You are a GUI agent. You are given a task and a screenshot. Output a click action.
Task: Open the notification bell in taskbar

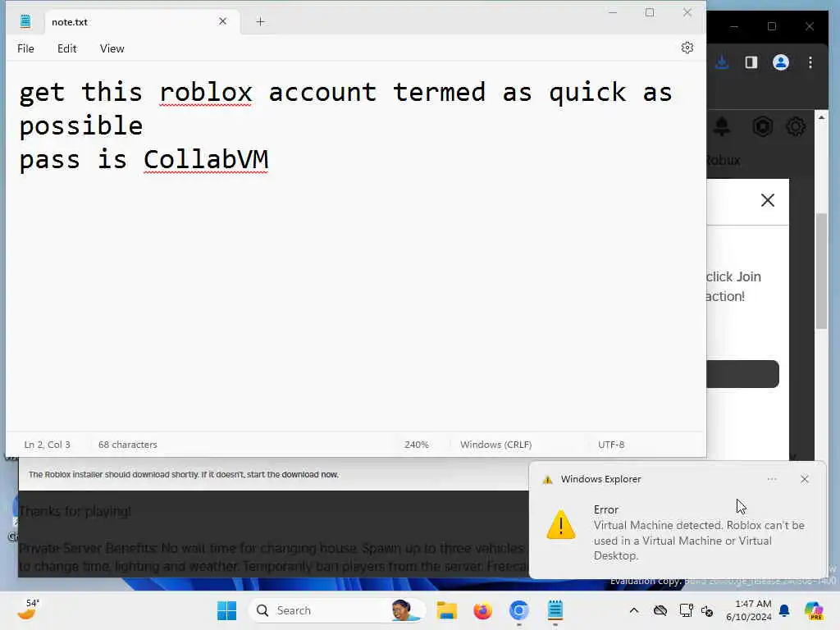(x=784, y=610)
